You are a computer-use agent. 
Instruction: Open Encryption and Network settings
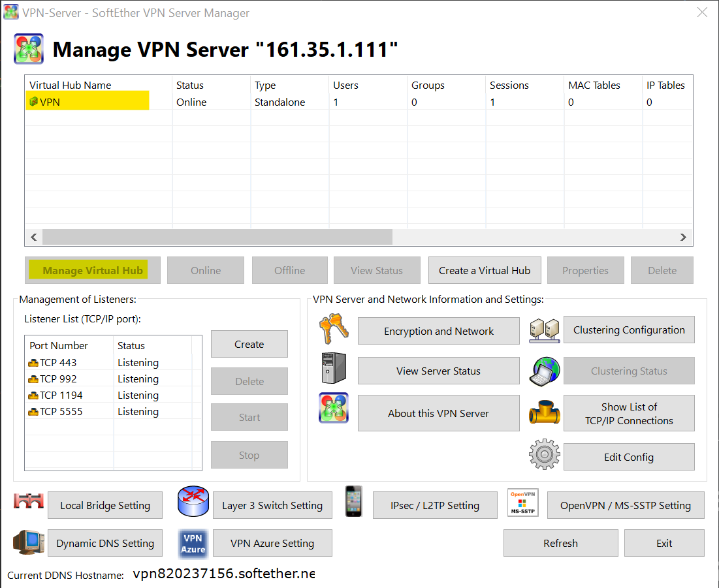(x=439, y=331)
